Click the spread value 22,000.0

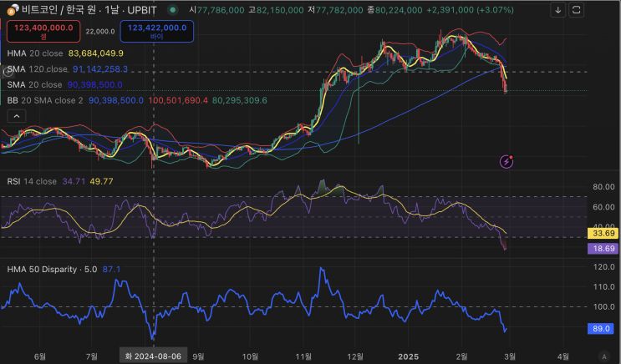100,31
